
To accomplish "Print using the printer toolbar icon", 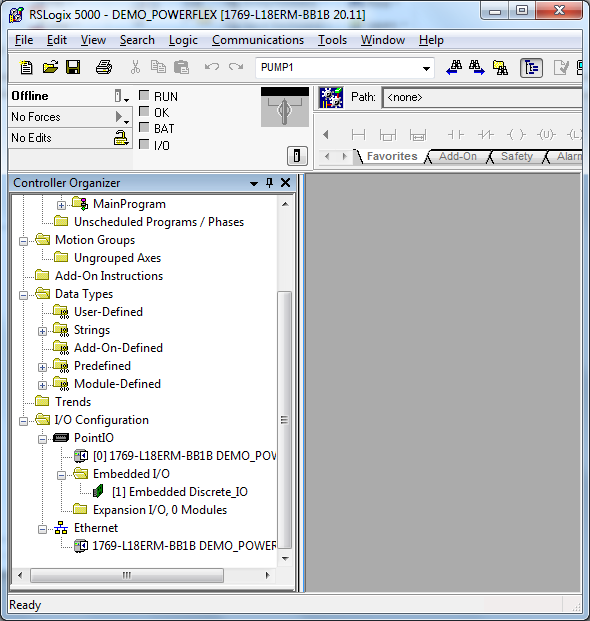I will coord(104,67).
